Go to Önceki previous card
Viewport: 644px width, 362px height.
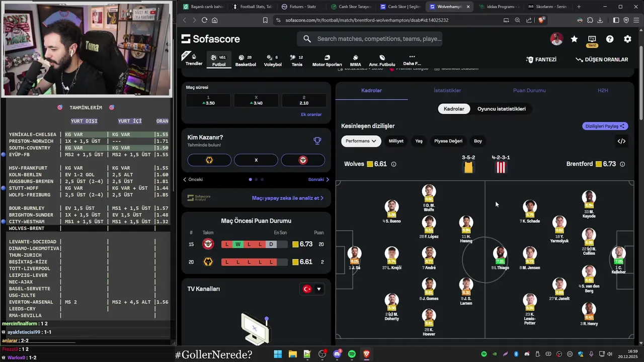193,179
